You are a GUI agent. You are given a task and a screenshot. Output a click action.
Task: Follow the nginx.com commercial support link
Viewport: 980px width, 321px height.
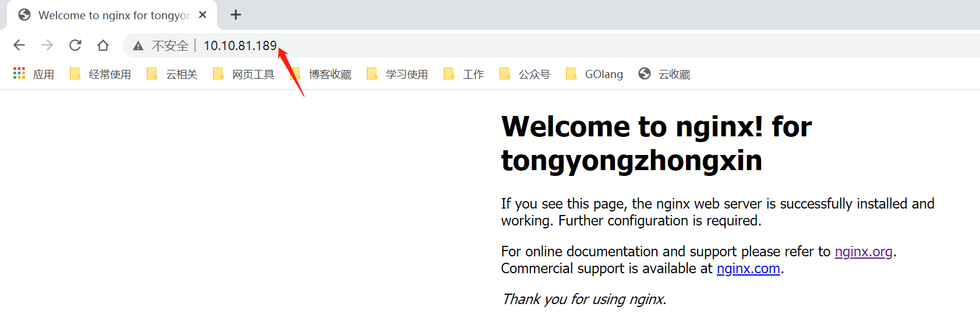(x=748, y=269)
